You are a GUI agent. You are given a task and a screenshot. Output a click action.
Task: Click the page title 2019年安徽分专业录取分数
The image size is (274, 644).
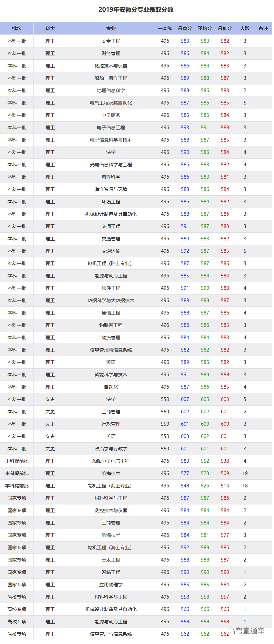(136, 10)
